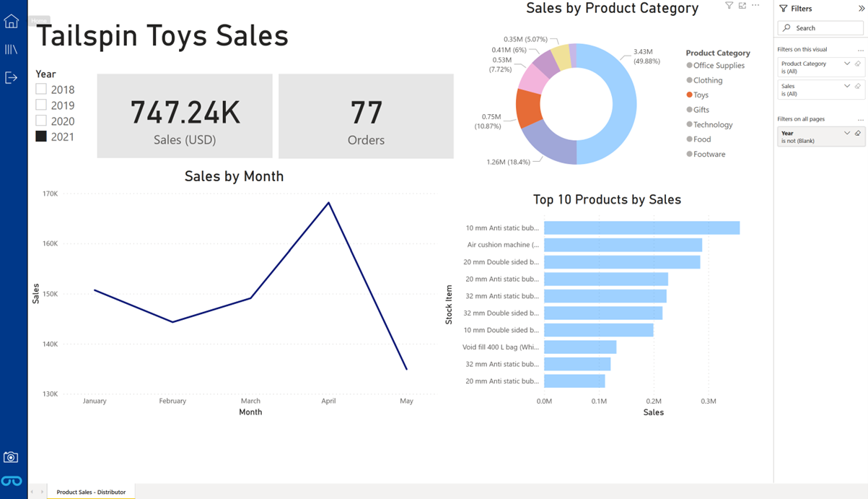Expand the Product Category filter card
Viewport: 868px width, 499px height.
point(846,64)
